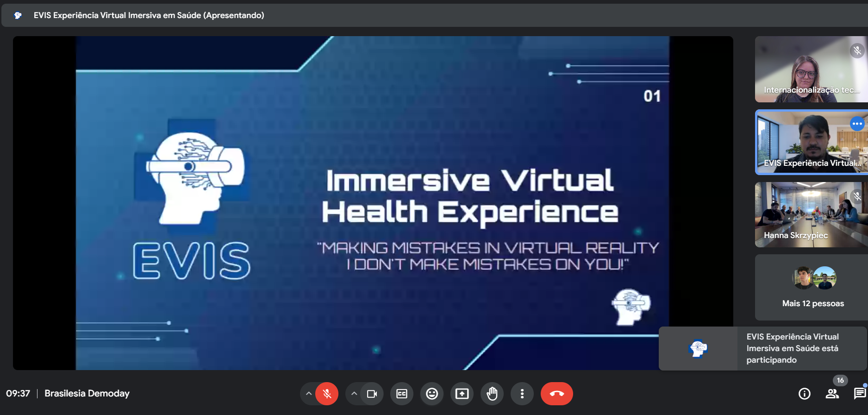
Task: Select Hanna Skrzypiec video tile
Action: coord(812,214)
